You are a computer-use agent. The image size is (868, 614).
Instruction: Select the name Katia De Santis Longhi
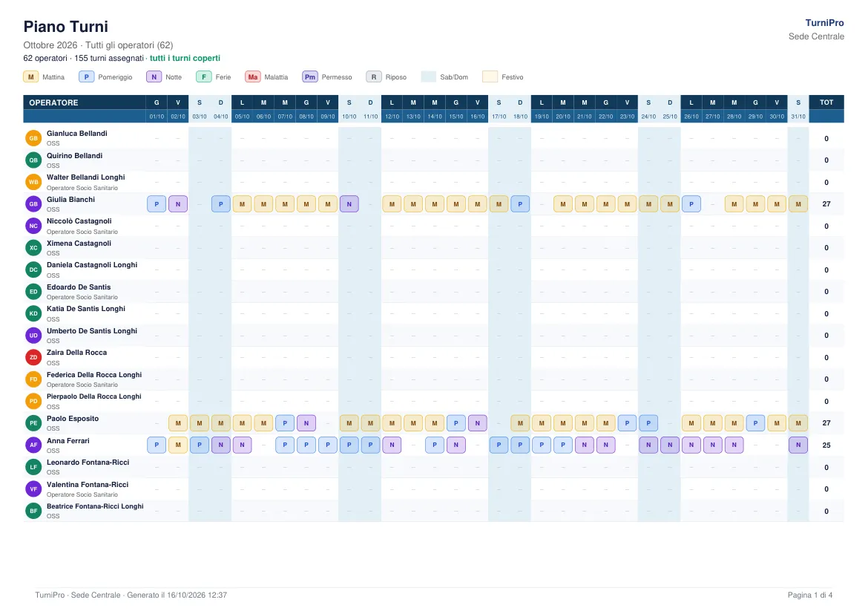click(86, 309)
